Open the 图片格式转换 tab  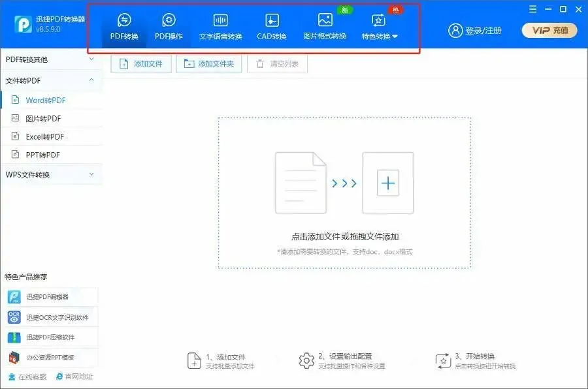click(325, 27)
